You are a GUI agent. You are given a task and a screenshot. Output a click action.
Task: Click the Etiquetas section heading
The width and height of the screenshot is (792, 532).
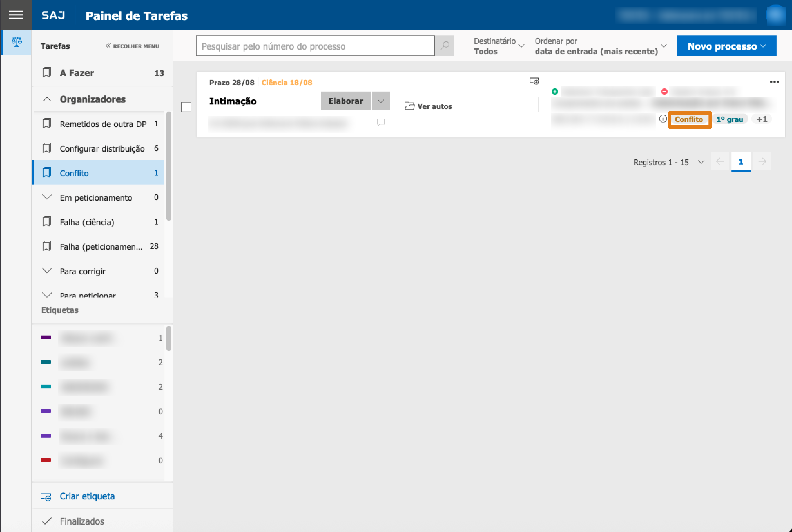pyautogui.click(x=60, y=310)
